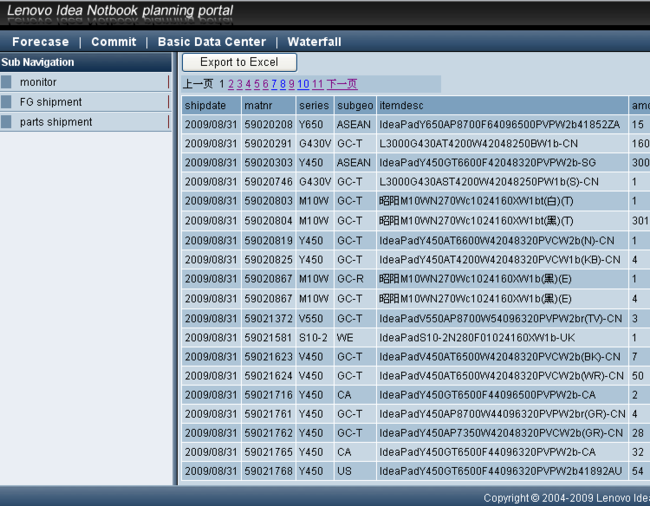Click the square icon beside monitor
The height and width of the screenshot is (506, 650).
click(x=6, y=82)
